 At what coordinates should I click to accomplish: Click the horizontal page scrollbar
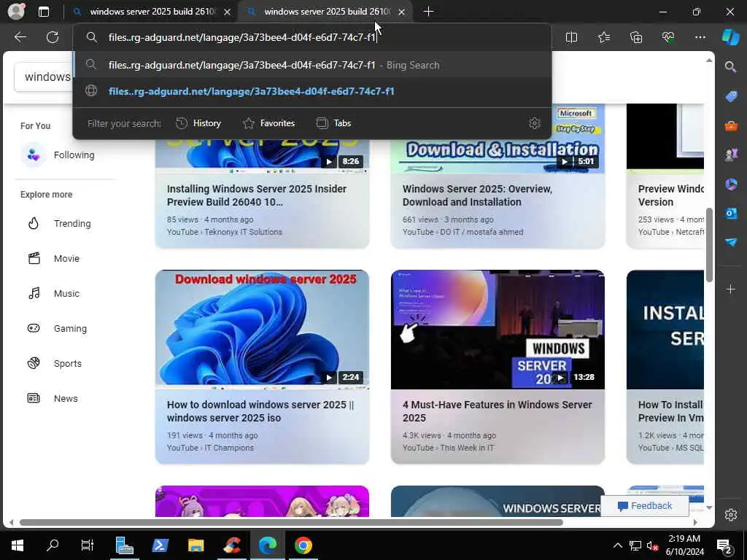(290, 522)
